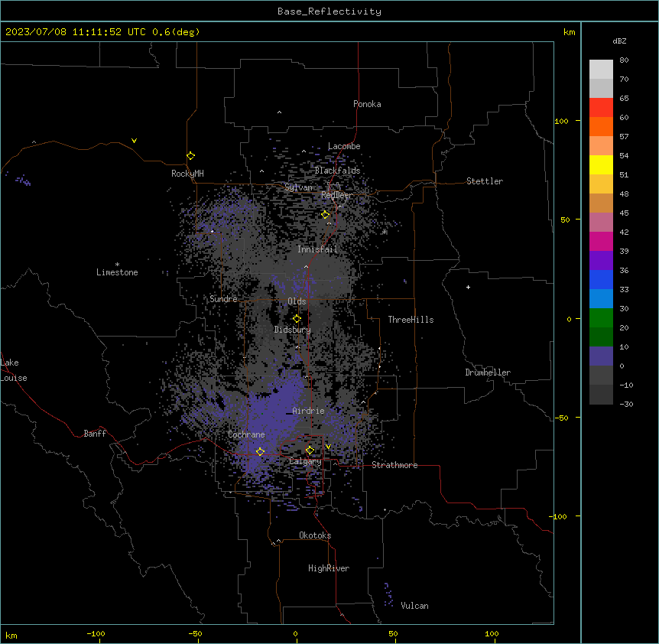
Task: Click the yellow V marker east of Calgary
Action: pos(328,447)
